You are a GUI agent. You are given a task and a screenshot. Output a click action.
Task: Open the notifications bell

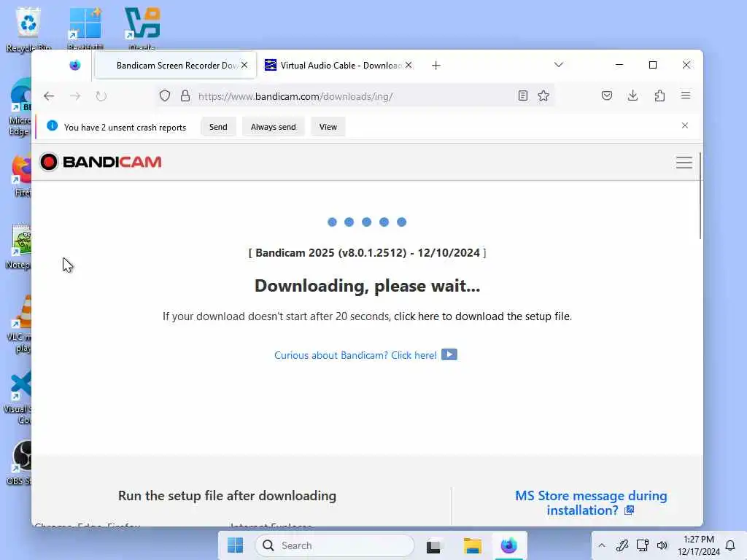tap(730, 545)
